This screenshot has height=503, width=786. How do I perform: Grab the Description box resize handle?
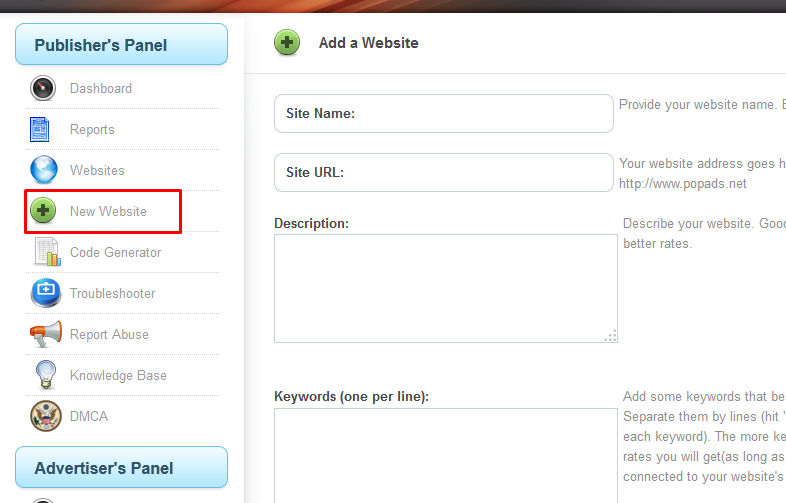[611, 336]
